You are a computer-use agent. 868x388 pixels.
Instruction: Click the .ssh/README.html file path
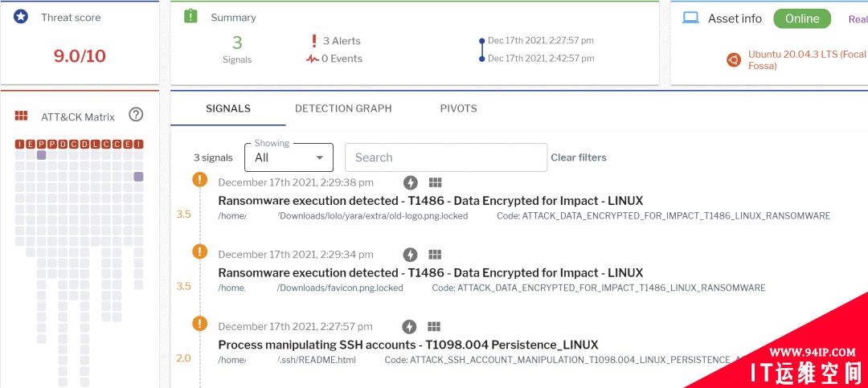pos(287,360)
